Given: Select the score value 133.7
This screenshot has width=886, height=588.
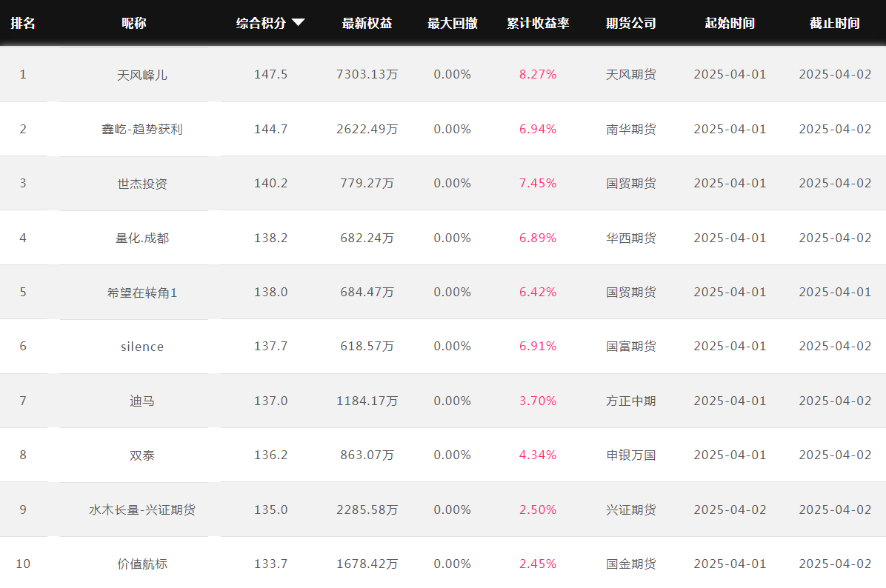Looking at the screenshot, I should (270, 564).
